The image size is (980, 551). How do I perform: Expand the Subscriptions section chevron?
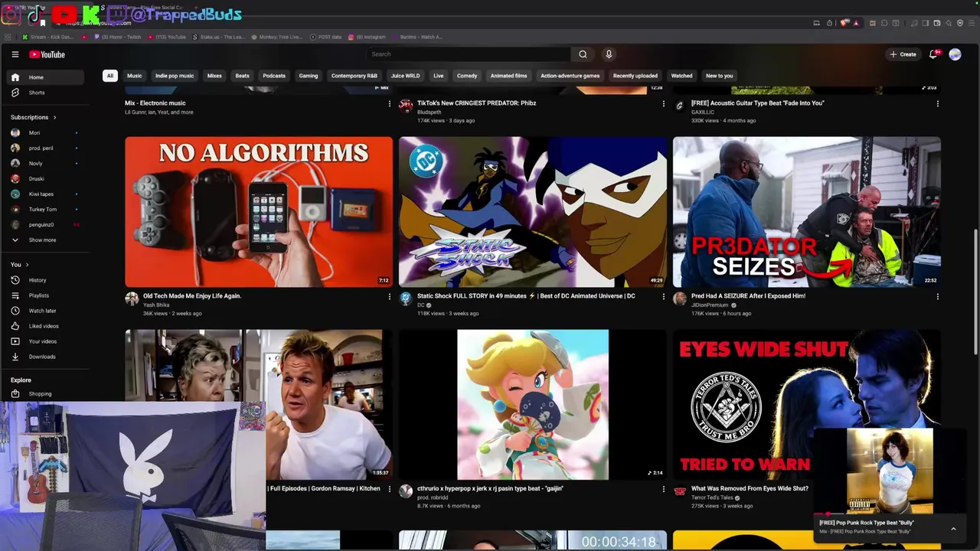54,117
